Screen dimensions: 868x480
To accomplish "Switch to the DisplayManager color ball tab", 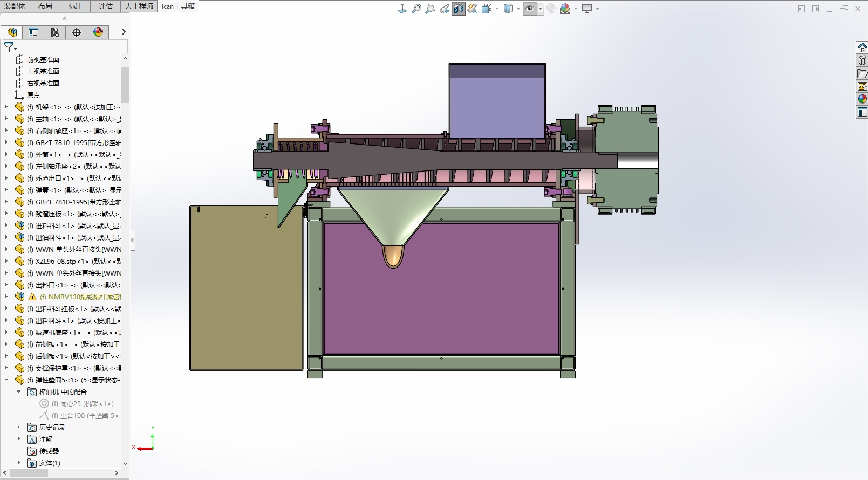I will [98, 32].
